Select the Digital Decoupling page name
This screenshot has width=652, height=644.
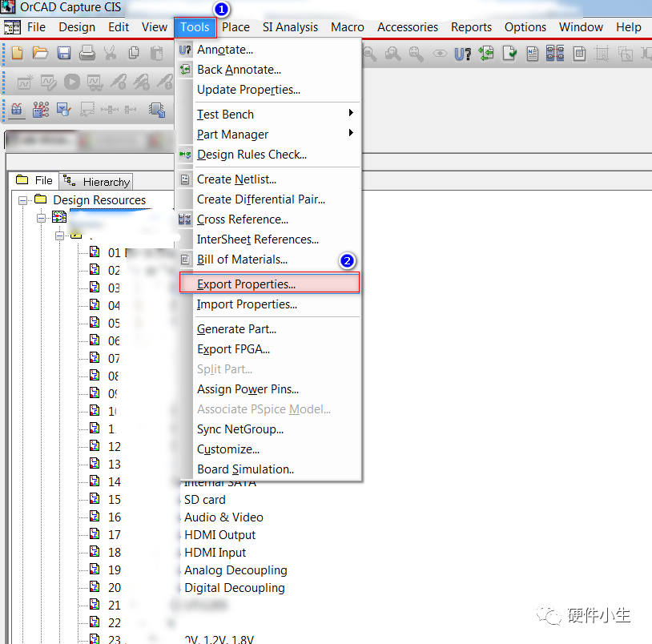tap(234, 588)
